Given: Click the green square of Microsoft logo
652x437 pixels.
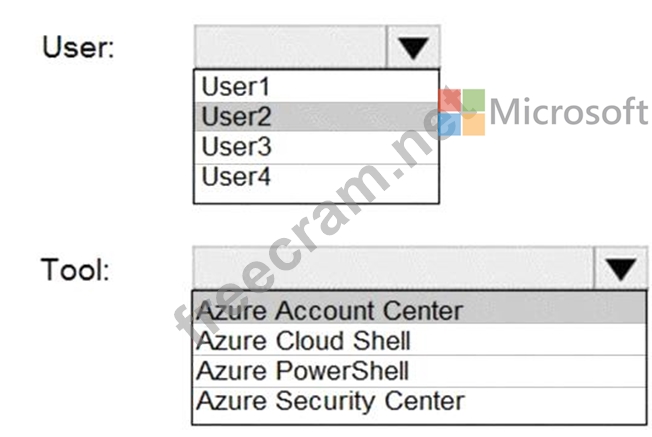Looking at the screenshot, I should pyautogui.click(x=474, y=100).
